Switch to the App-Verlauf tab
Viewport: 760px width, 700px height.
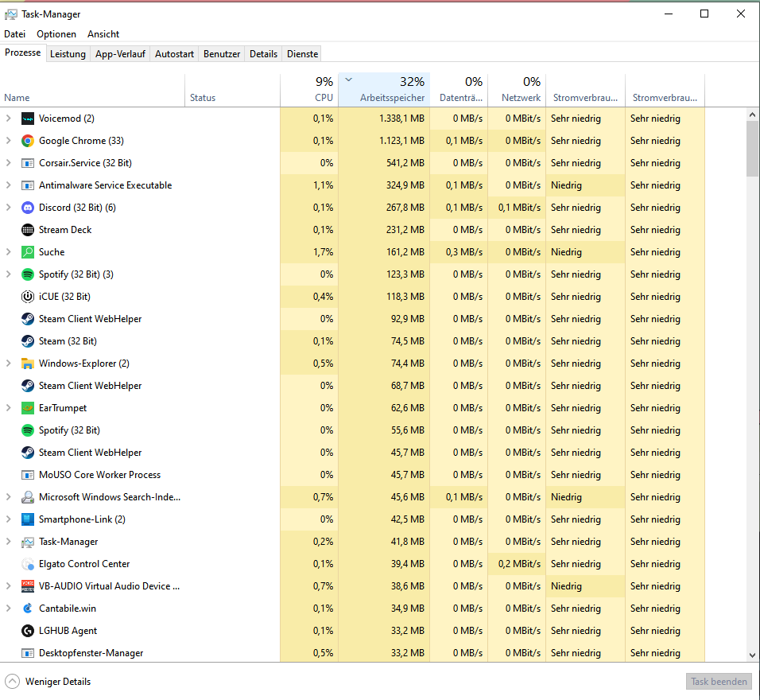pos(120,54)
